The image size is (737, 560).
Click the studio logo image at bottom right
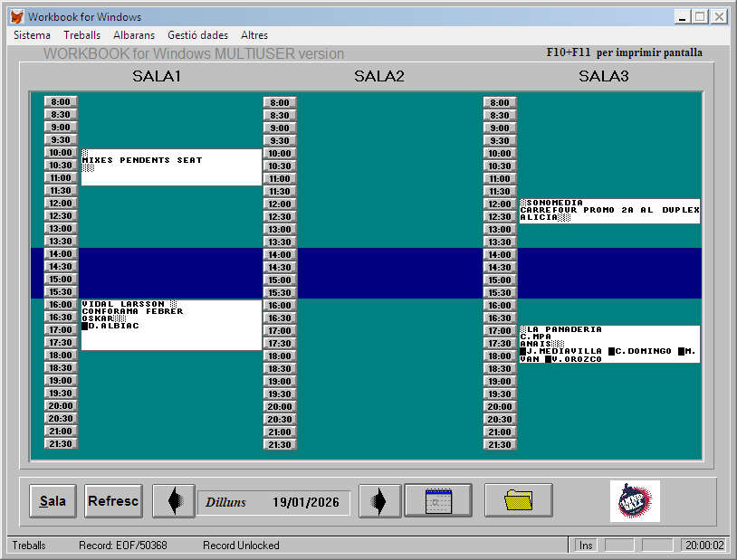point(635,501)
